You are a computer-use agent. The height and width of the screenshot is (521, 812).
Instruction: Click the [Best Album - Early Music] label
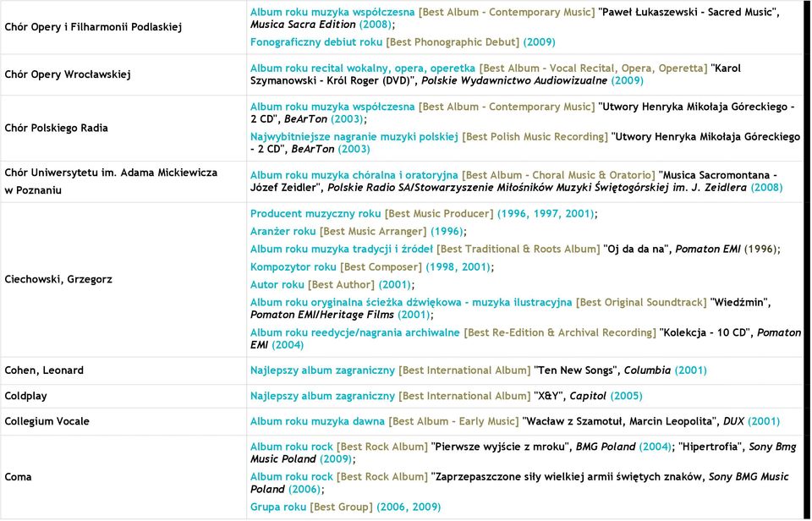click(453, 421)
